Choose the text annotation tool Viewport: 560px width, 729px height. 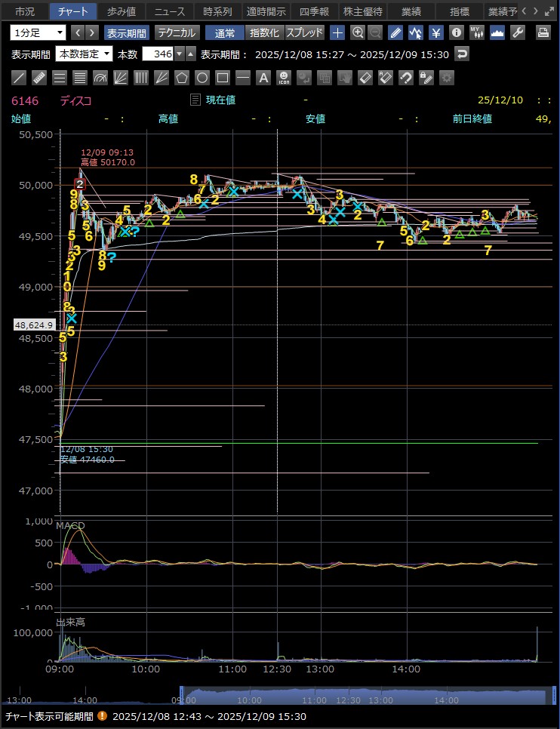(x=263, y=78)
